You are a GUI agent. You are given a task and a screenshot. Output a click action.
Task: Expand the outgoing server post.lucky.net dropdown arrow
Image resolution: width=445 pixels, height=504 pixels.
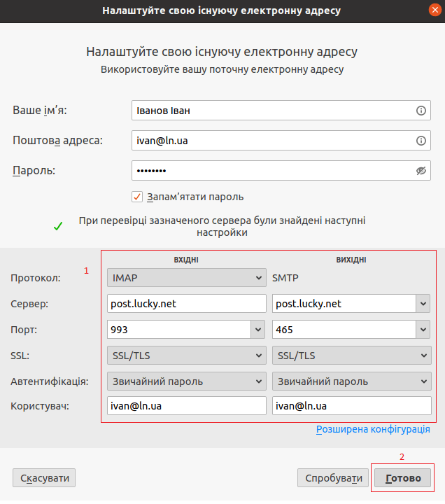tap(423, 303)
